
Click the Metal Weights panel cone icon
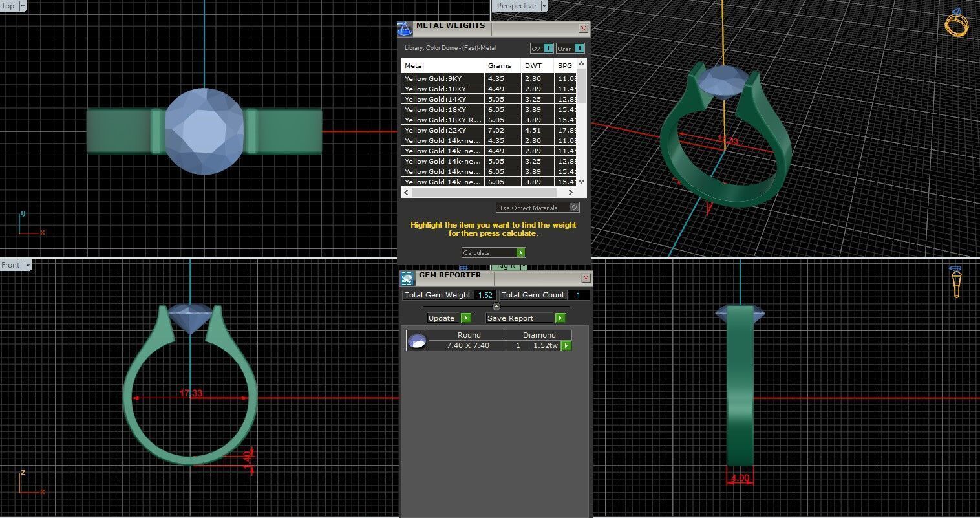point(405,29)
